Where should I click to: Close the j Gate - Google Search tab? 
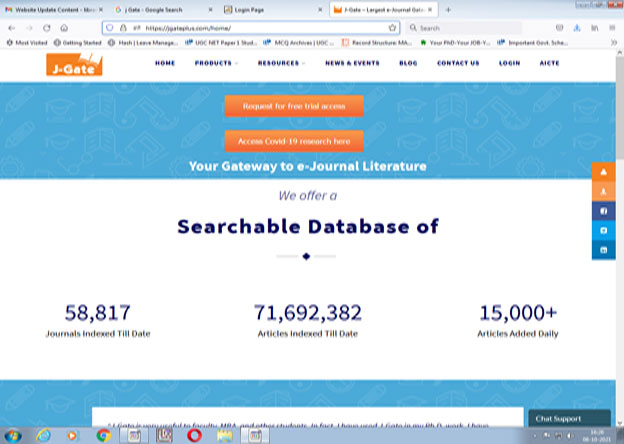pyautogui.click(x=211, y=10)
